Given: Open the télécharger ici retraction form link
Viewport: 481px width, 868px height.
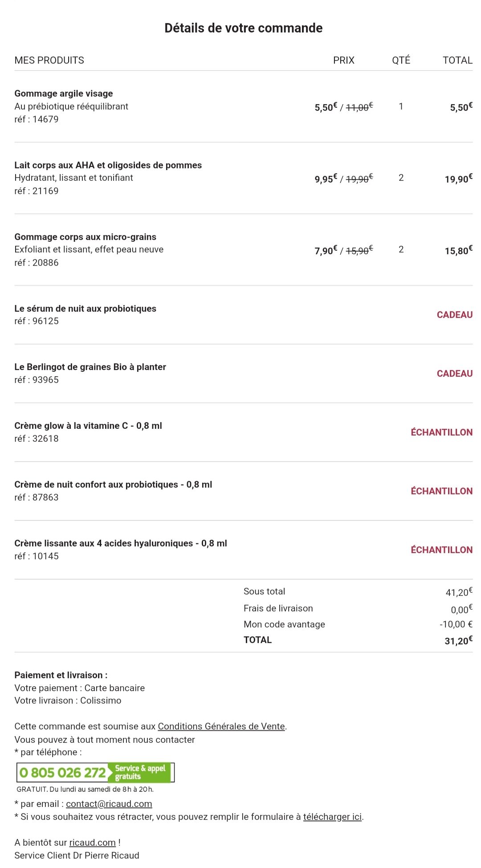Looking at the screenshot, I should click(333, 817).
